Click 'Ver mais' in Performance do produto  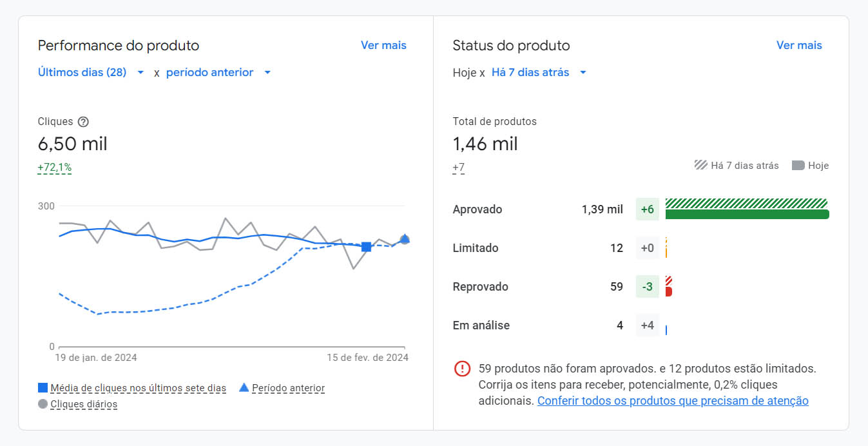click(x=383, y=45)
